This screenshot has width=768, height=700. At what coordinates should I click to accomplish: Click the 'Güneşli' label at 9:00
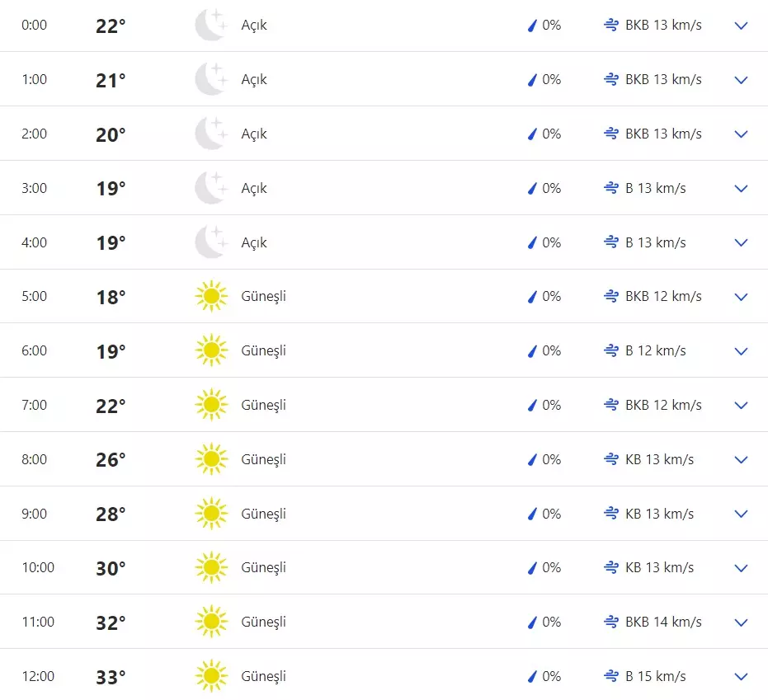point(263,514)
